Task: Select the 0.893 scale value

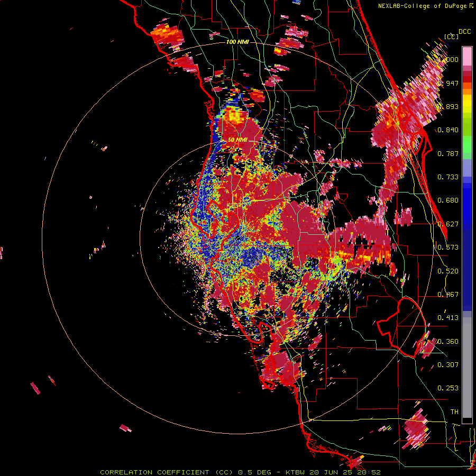Action: click(448, 106)
